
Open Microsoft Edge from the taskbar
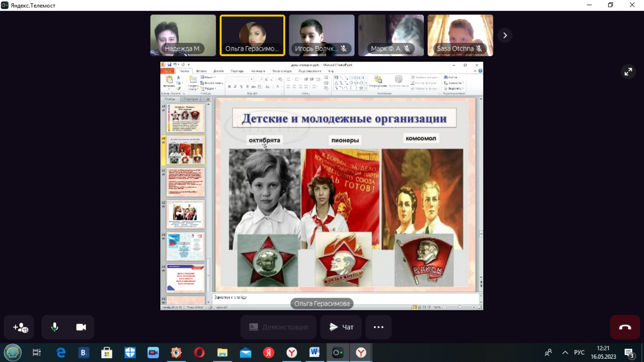(x=61, y=353)
